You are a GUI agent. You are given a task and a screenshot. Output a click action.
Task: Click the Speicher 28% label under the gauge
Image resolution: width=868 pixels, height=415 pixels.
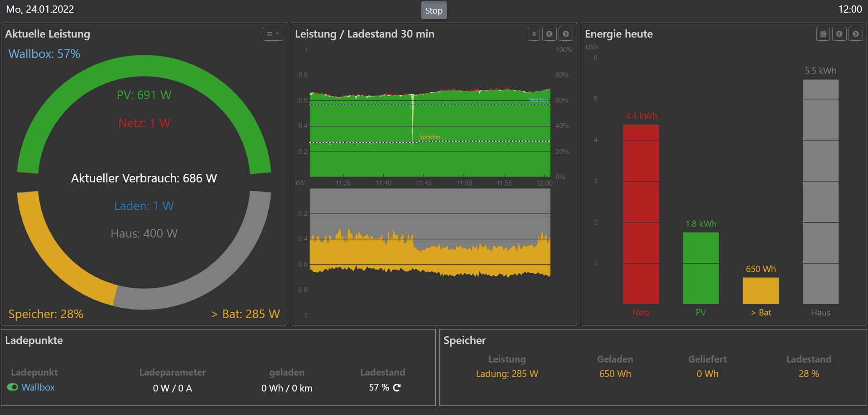(x=46, y=314)
